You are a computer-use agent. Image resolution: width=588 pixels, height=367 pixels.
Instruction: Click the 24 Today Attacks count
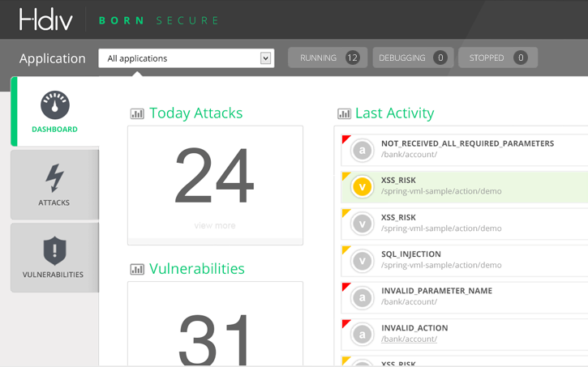(x=214, y=175)
